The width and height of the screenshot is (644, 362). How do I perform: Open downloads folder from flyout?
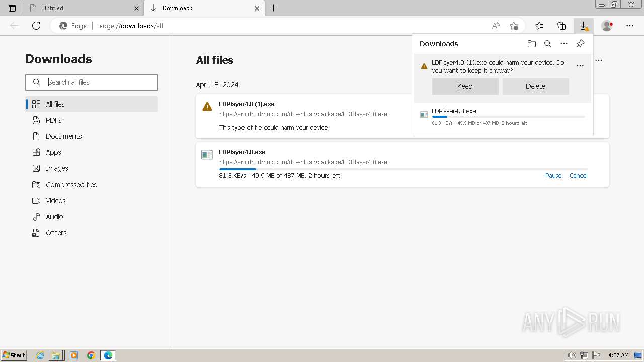tap(532, 44)
